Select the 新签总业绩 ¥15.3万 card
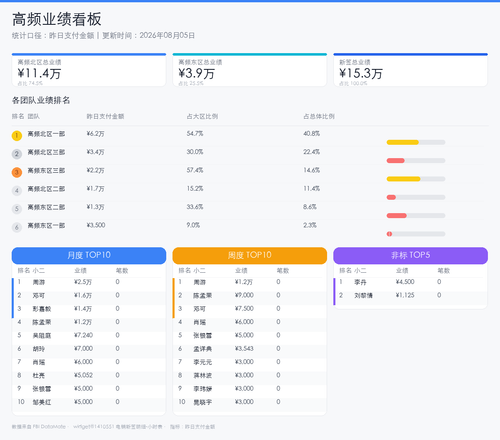 coord(410,70)
